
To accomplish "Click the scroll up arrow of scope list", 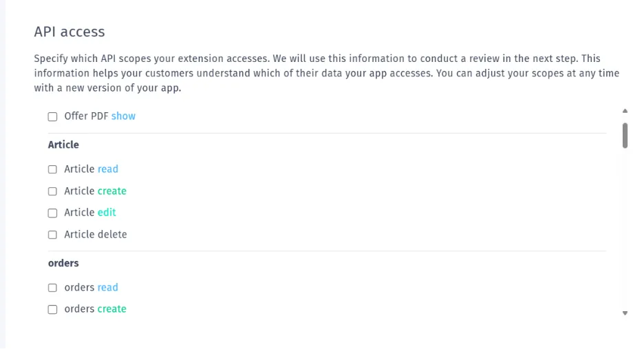I will click(625, 111).
